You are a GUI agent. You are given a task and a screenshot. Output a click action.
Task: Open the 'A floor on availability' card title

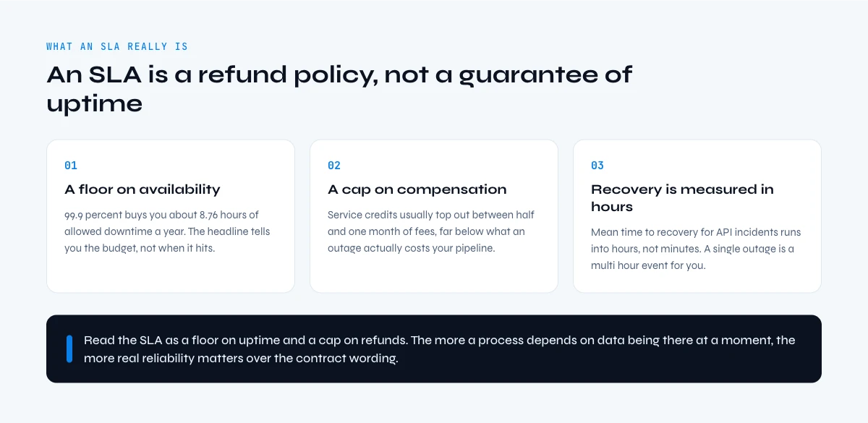142,189
